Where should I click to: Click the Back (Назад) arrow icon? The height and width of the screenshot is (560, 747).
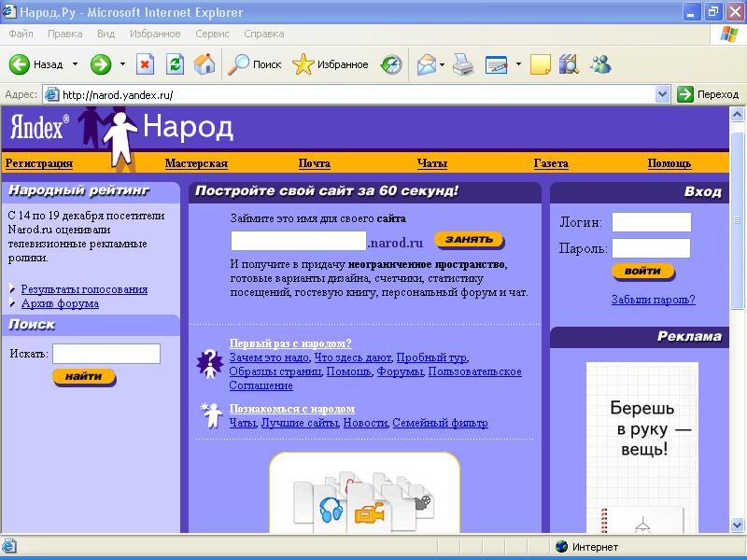[x=19, y=64]
